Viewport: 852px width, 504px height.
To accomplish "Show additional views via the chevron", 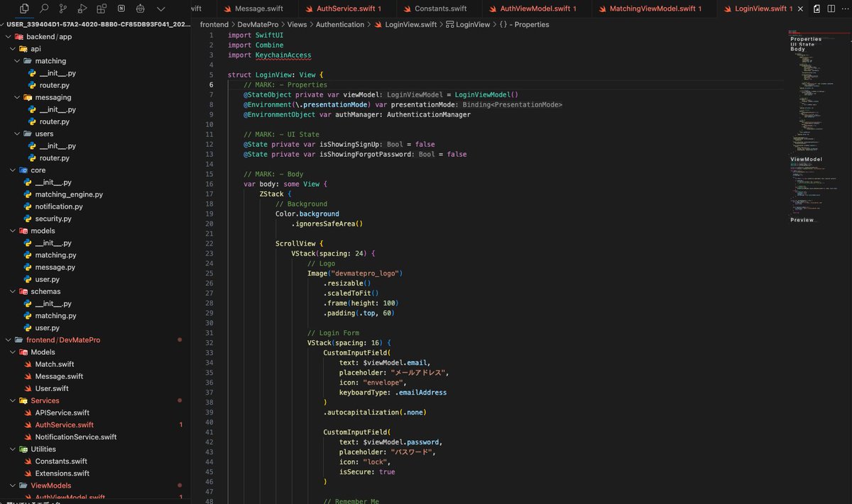I will click(x=160, y=9).
